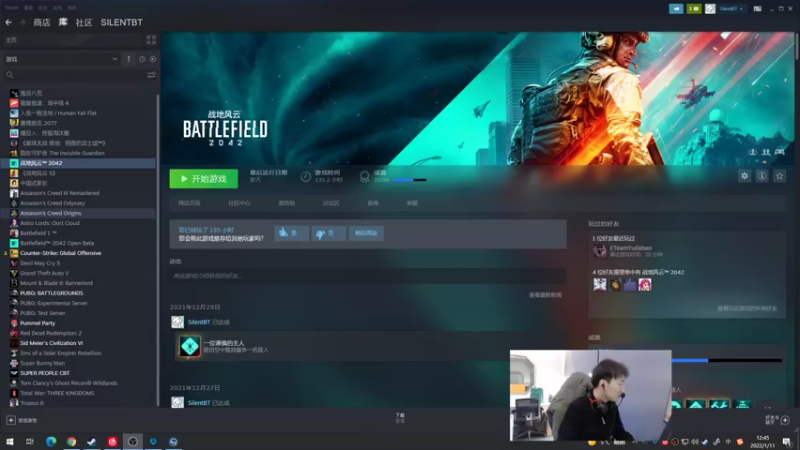Click the sort-ascending arrow in sidebar
800x450 pixels.
[129, 59]
